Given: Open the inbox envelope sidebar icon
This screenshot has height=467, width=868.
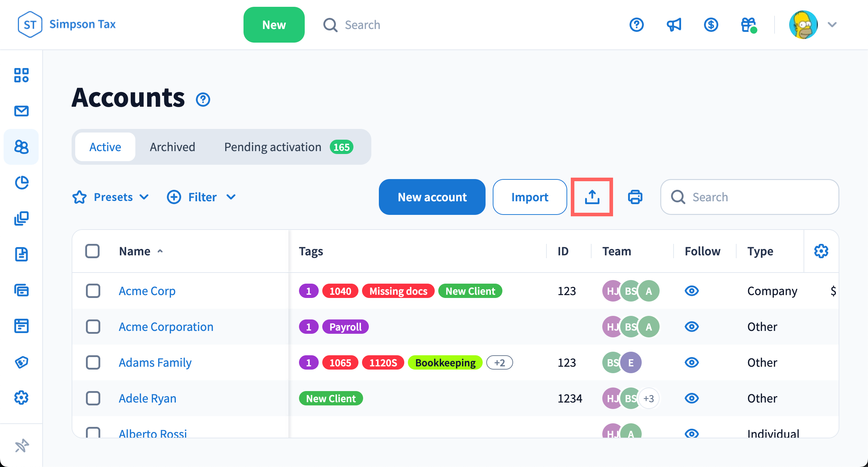Looking at the screenshot, I should (x=21, y=111).
